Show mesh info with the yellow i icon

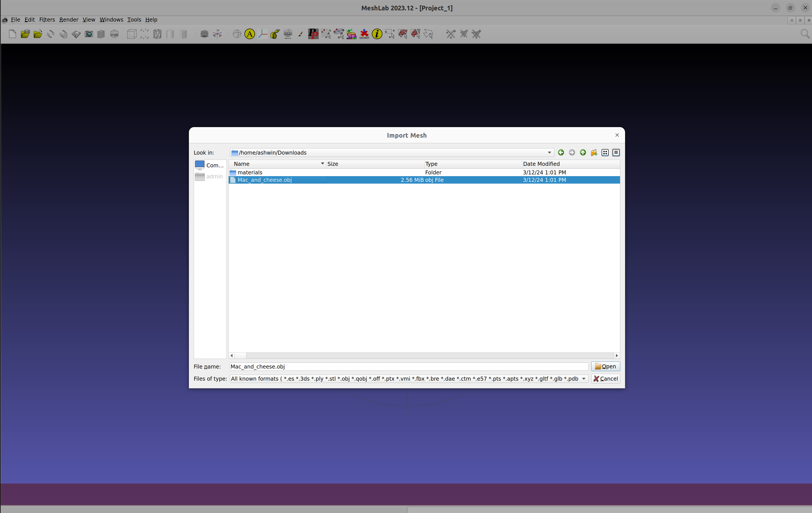(x=377, y=34)
